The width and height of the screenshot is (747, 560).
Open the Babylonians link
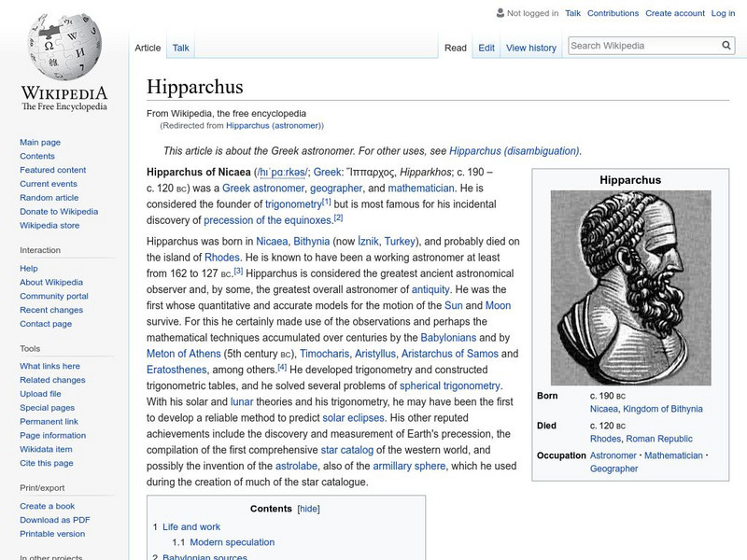point(448,338)
